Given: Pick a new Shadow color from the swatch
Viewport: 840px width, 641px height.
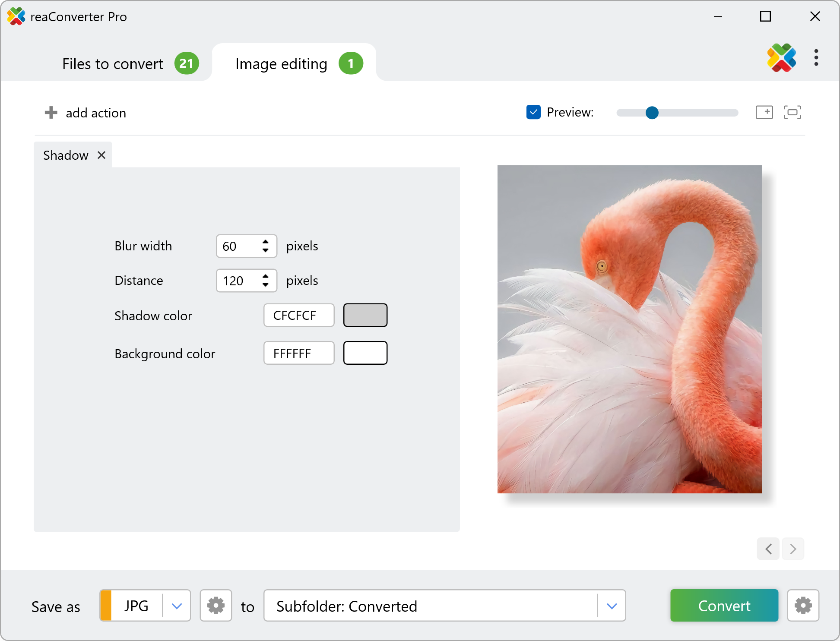Looking at the screenshot, I should point(365,315).
